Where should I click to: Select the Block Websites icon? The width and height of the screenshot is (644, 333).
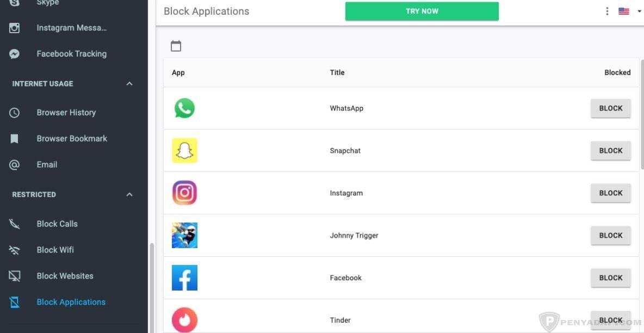pyautogui.click(x=15, y=276)
